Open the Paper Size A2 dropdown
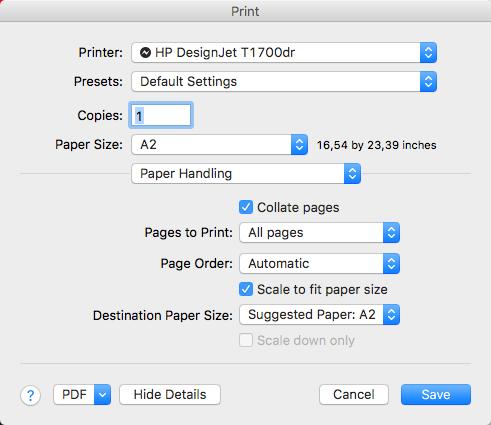 pos(219,145)
